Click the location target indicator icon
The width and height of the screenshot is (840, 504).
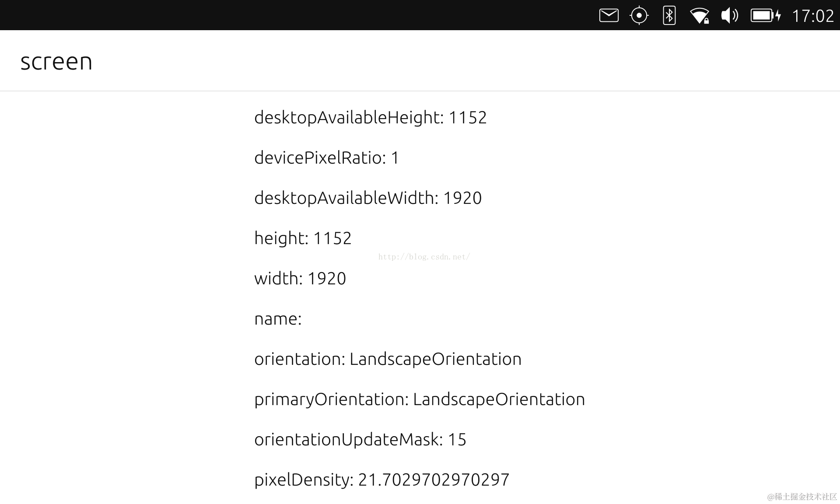[x=639, y=16]
